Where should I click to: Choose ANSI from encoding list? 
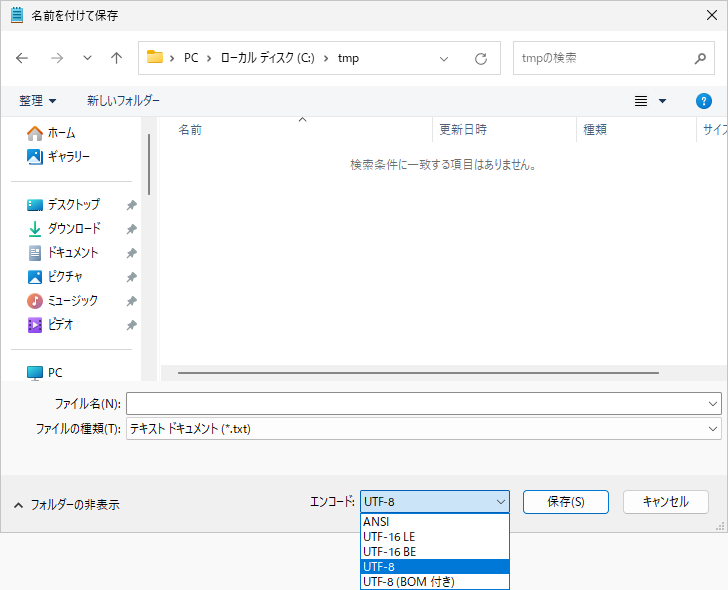[x=377, y=522]
